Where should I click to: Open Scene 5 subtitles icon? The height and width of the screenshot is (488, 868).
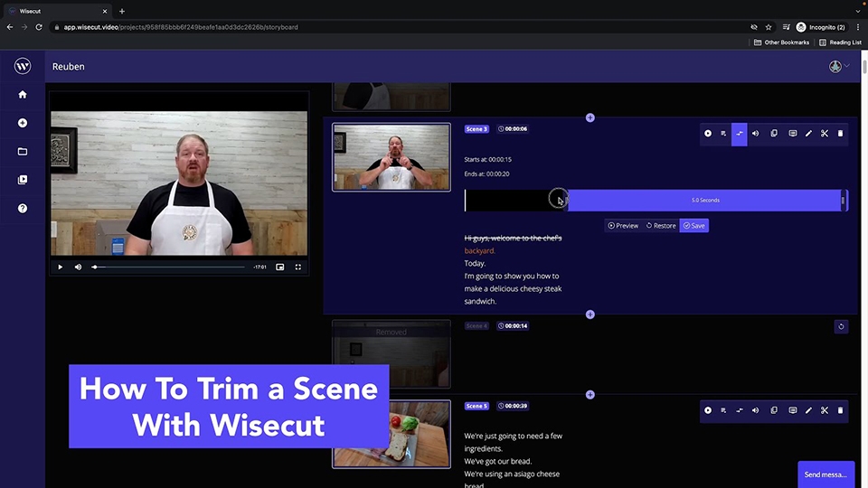(x=793, y=410)
